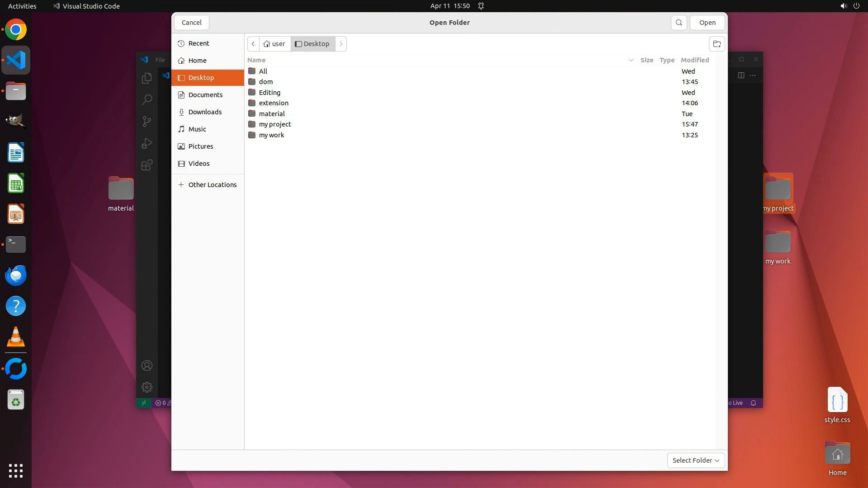Select Documents in the sidebar
The width and height of the screenshot is (868, 488).
click(x=205, y=95)
